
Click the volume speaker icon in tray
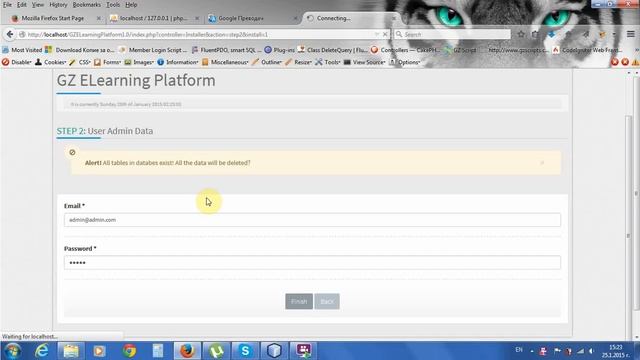tap(591, 351)
